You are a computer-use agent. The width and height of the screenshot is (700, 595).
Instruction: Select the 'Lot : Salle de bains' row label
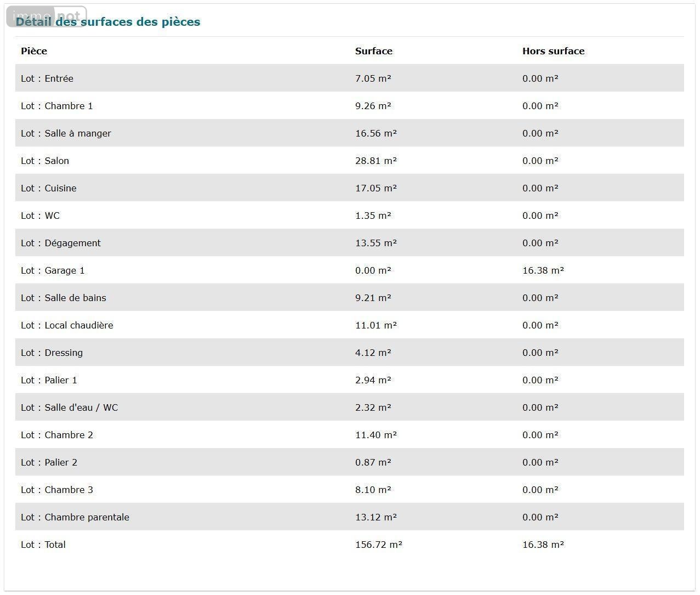[64, 298]
